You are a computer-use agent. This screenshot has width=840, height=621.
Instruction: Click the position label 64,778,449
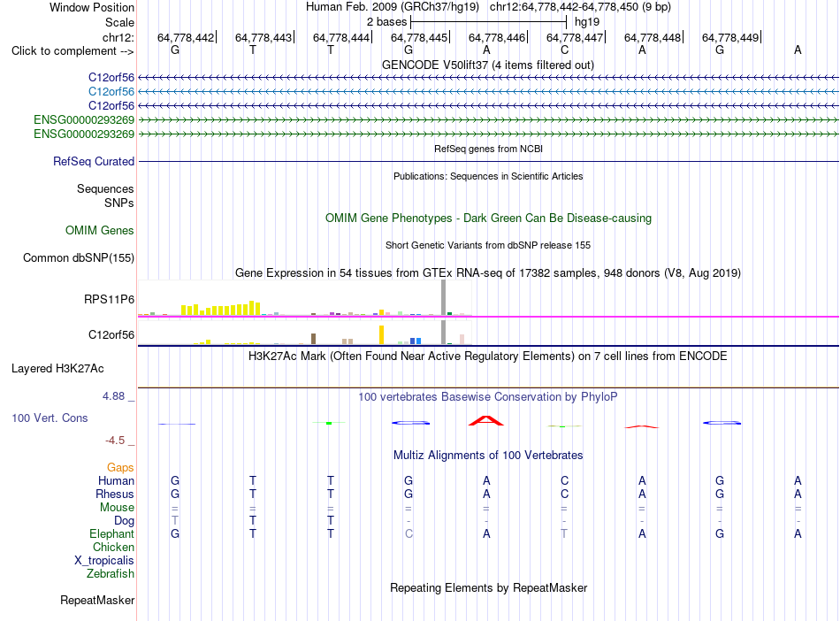(730, 37)
